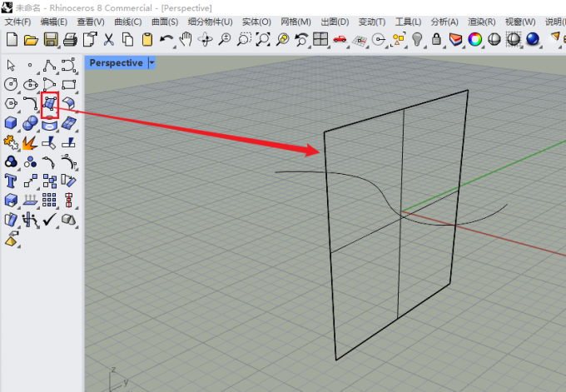Open the 细分物件(U) menu
566x392 pixels.
[210, 22]
